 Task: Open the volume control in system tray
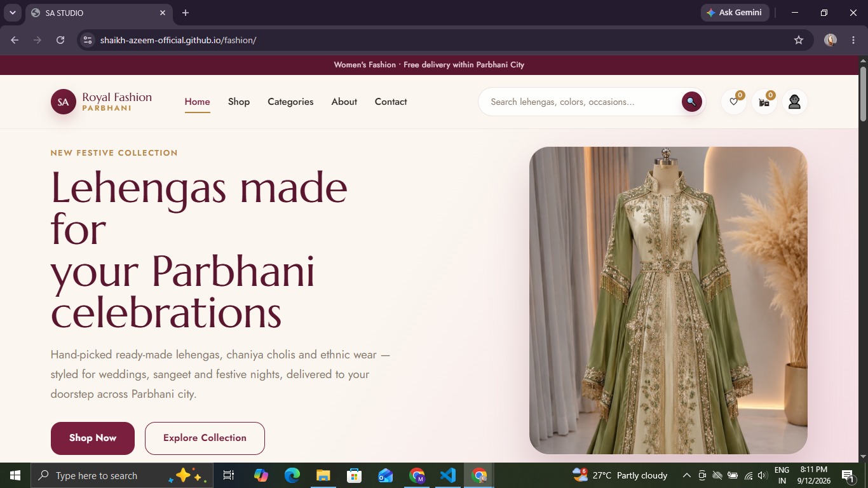click(763, 475)
